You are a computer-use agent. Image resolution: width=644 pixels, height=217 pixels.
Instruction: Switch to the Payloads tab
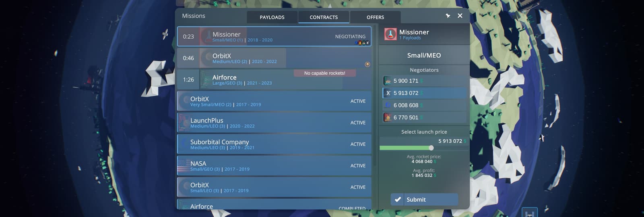click(x=272, y=17)
